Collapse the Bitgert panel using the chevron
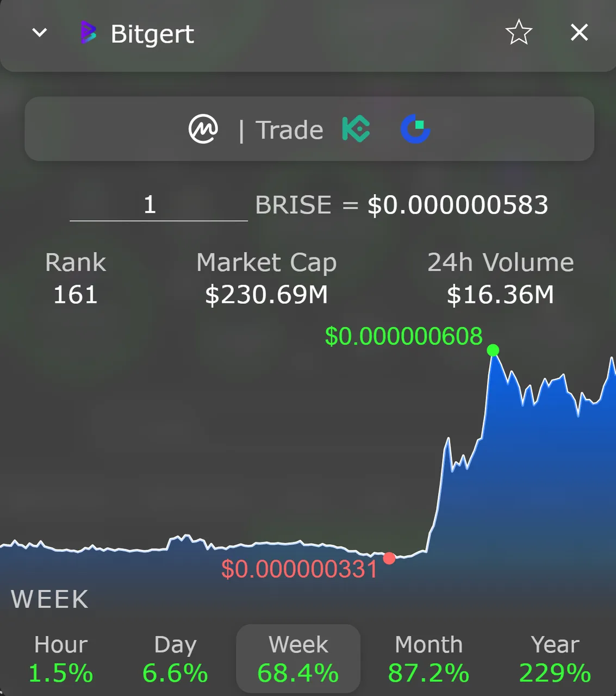 pyautogui.click(x=40, y=33)
